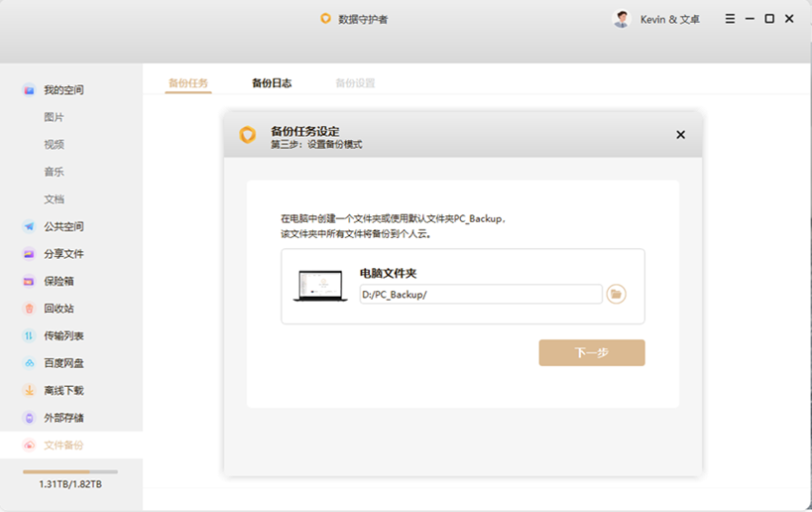Select Documents (文档) under My Space
Screen dimensions: 812x512
tap(54, 199)
